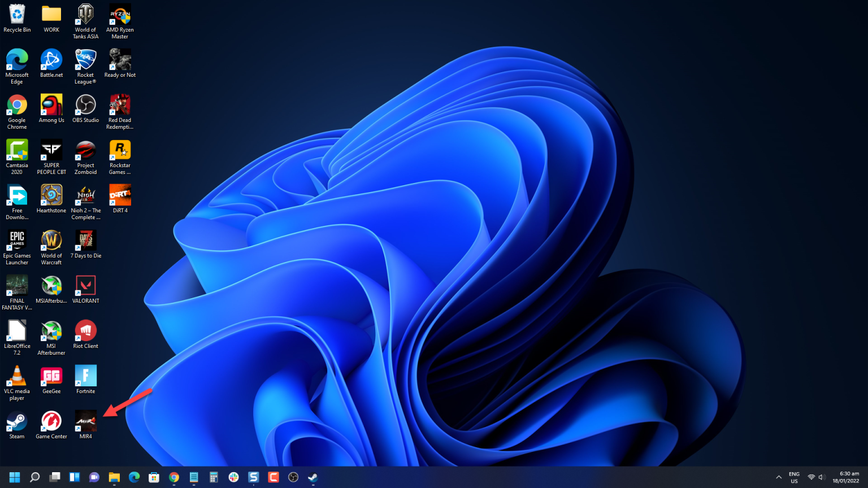Select the Among Us desktop icon

pos(51,109)
